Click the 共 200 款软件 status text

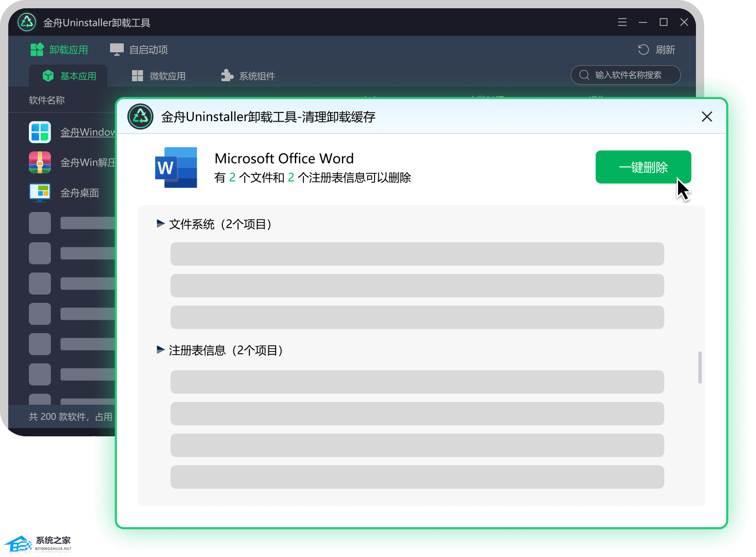click(x=58, y=417)
